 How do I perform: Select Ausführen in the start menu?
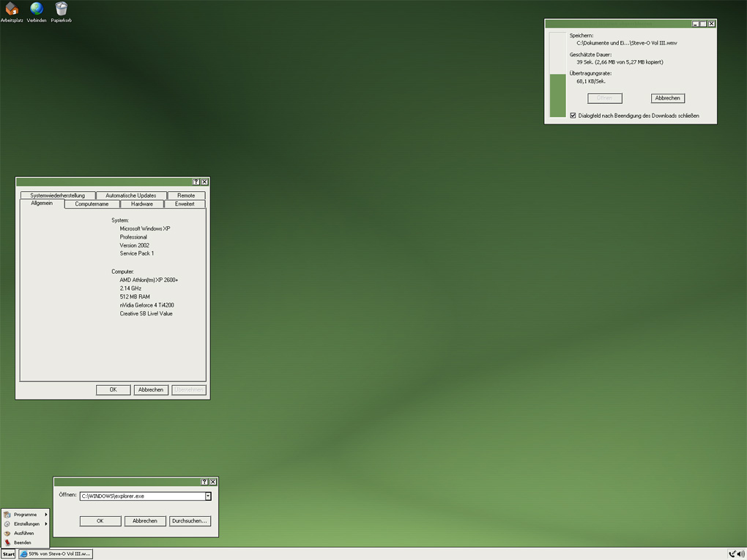23,533
